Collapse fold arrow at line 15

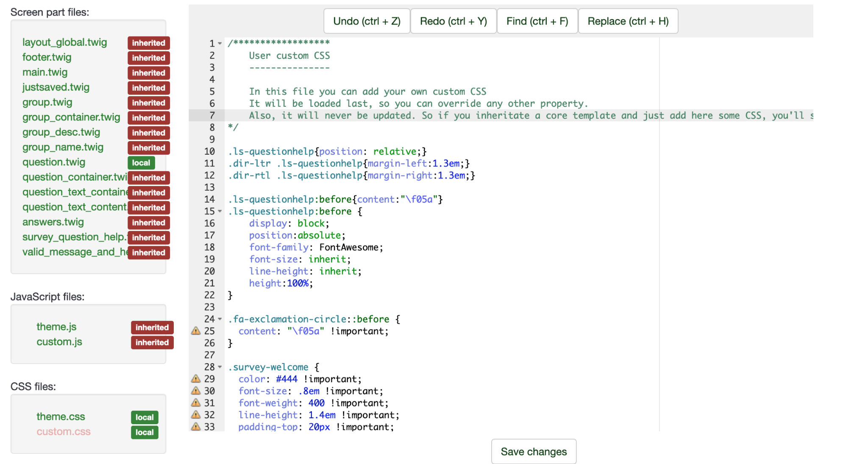click(220, 211)
